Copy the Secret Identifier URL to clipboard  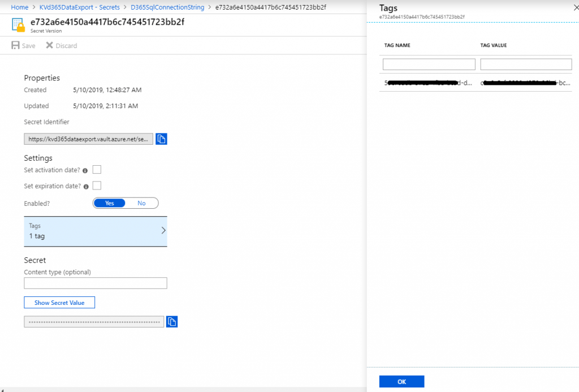coord(161,139)
